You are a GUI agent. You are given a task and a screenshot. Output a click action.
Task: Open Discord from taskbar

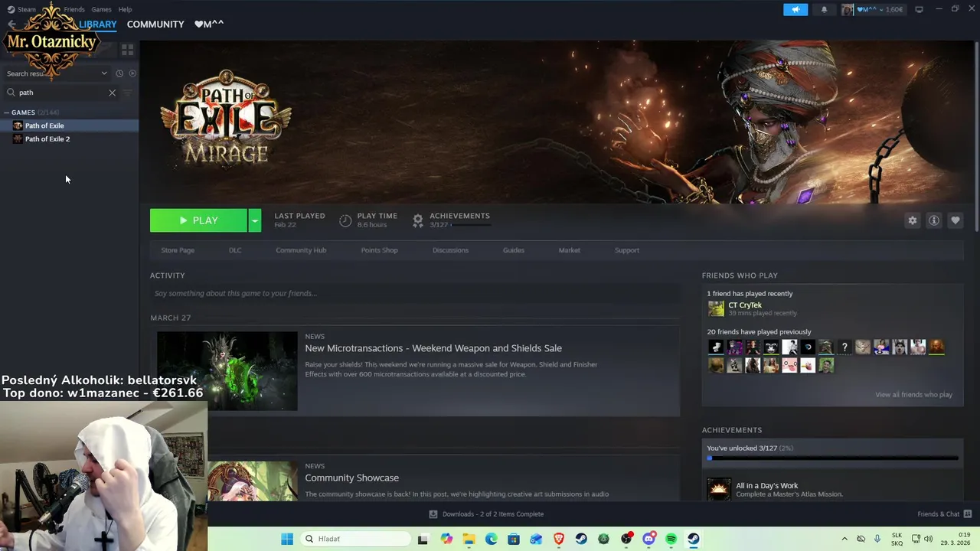click(x=648, y=539)
